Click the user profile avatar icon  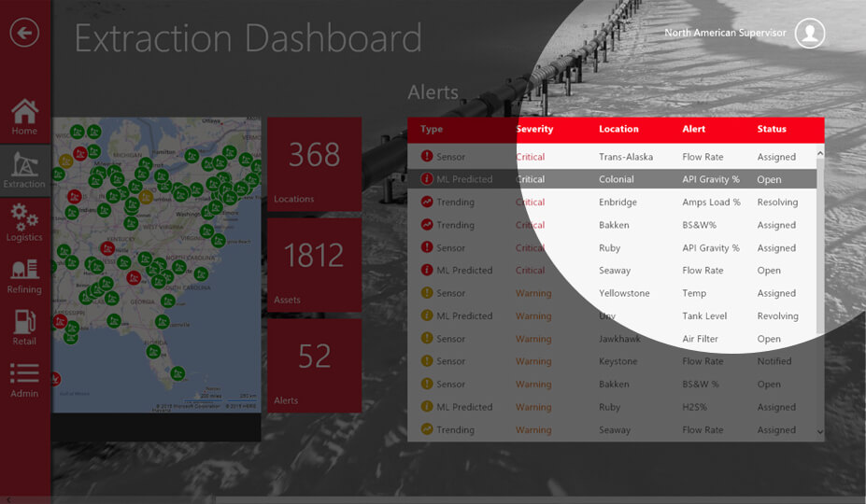809,34
